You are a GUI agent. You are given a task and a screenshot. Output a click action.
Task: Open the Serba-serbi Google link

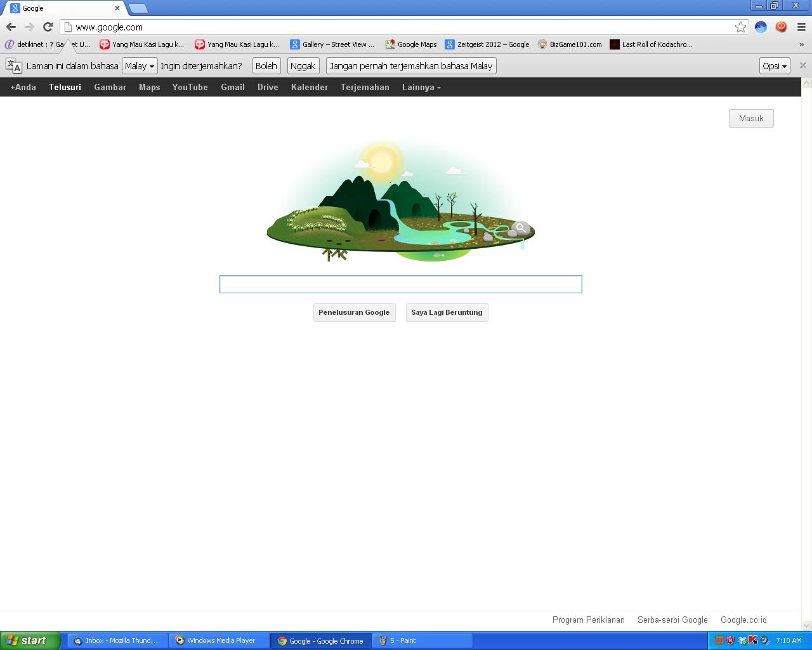coord(672,620)
